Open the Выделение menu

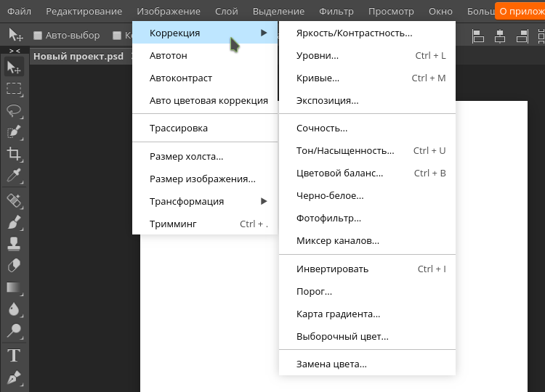point(279,12)
